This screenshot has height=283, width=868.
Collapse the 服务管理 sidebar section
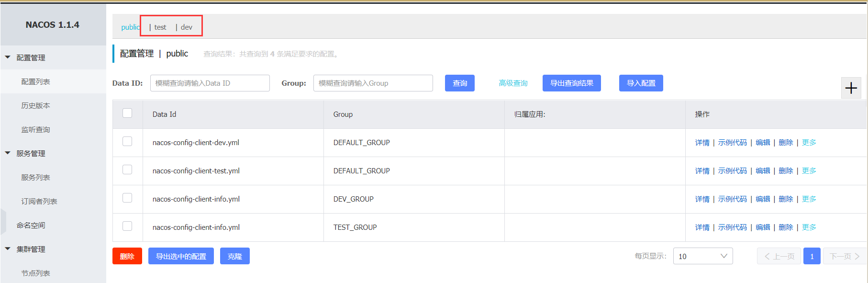(8, 153)
